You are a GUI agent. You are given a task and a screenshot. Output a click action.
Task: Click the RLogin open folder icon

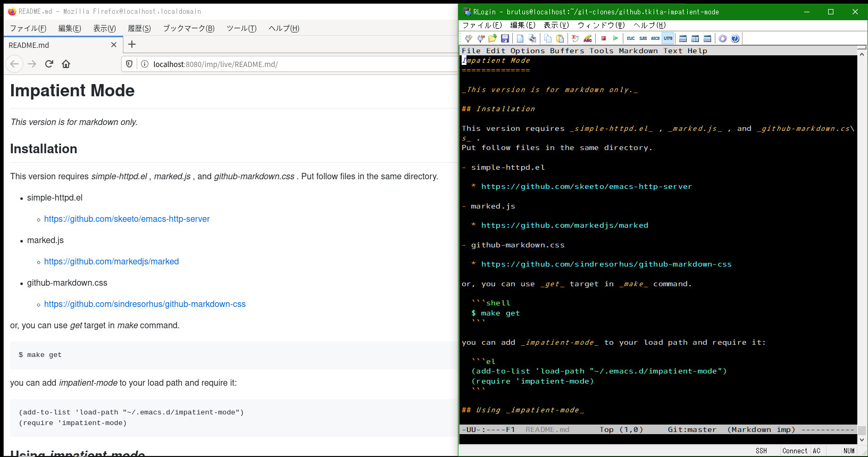pos(493,38)
